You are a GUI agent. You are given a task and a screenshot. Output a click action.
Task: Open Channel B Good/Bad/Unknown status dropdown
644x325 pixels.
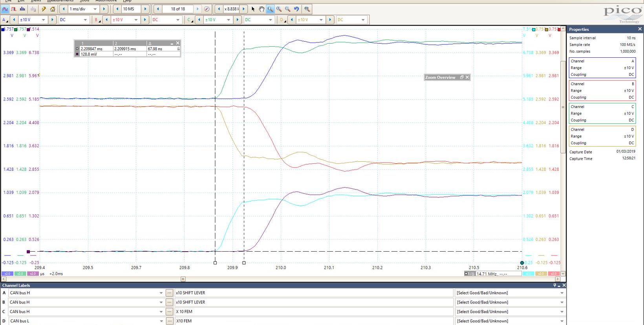pyautogui.click(x=562, y=302)
